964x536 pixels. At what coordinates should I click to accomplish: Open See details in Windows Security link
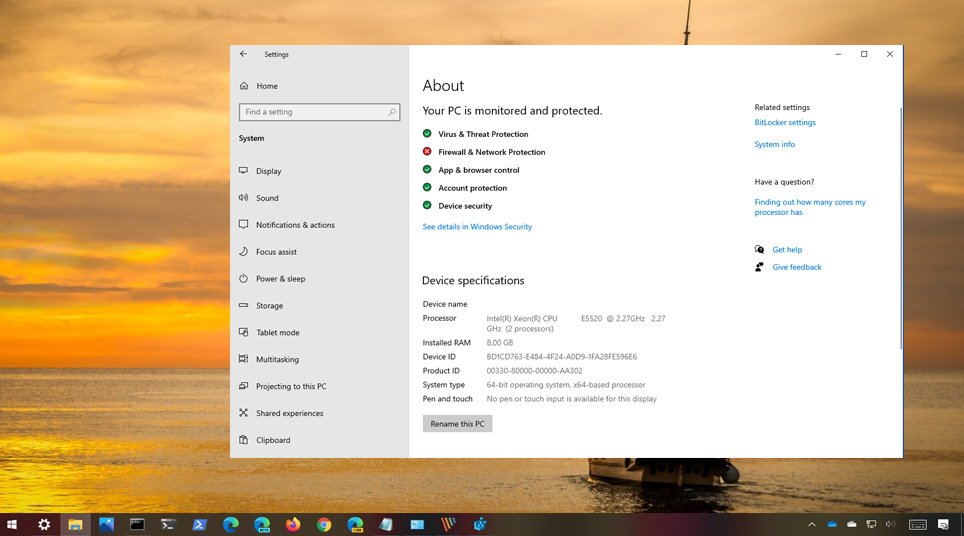[x=477, y=227]
